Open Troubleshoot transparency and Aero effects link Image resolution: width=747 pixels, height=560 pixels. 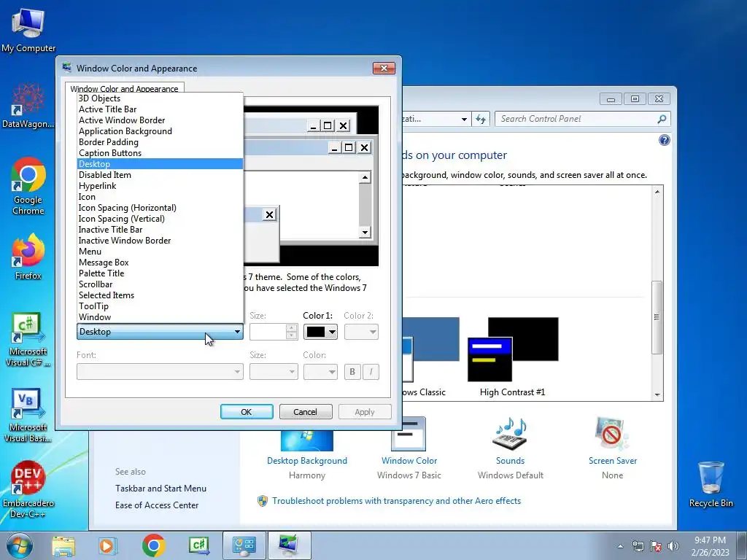click(396, 500)
